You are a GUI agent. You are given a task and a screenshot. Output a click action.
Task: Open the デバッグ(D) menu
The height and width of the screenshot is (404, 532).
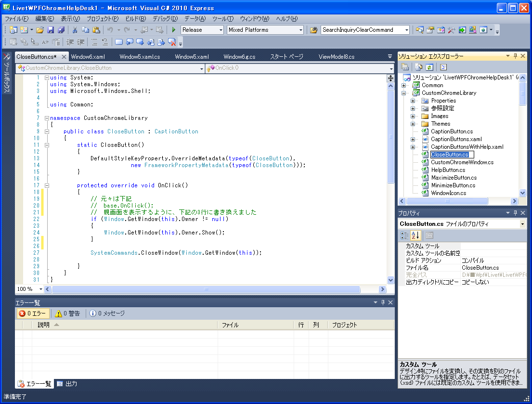coord(165,19)
